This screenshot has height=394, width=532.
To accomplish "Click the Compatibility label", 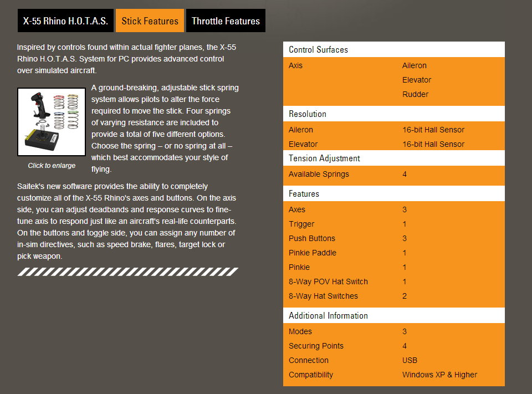I will pos(311,375).
